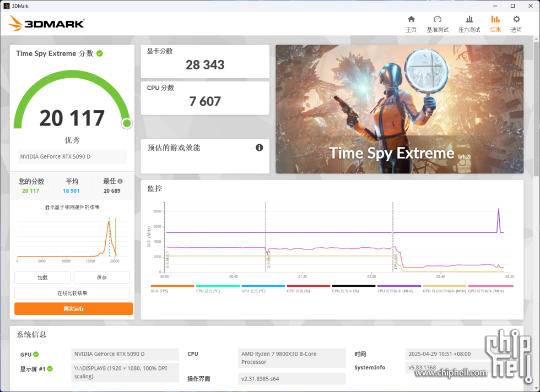Switch to the 压力测试 stress test tab
This screenshot has height=392, width=540.
(x=469, y=24)
